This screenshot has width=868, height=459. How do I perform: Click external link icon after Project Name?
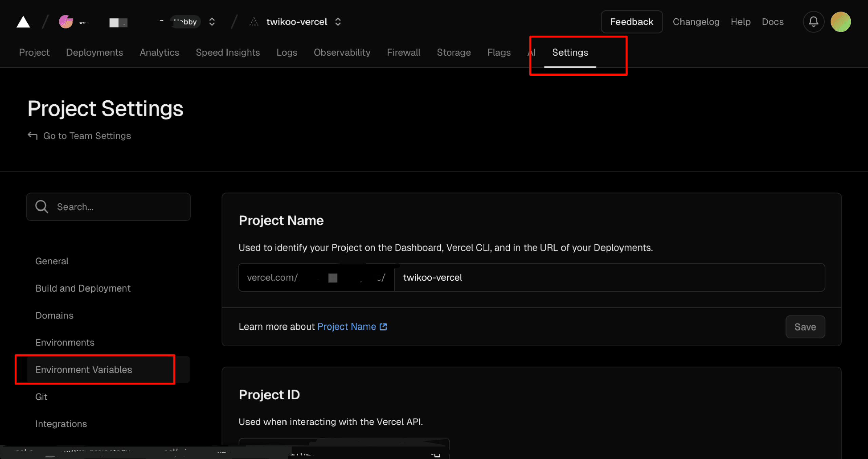click(x=383, y=326)
